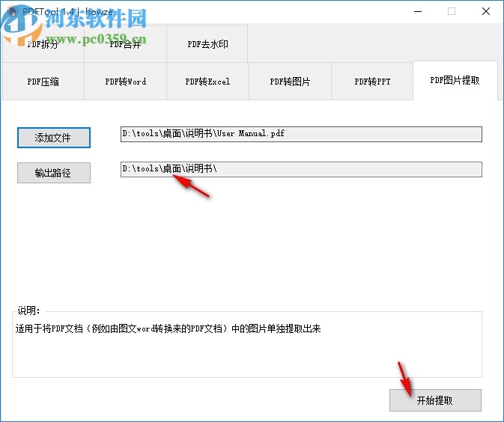Go to the PDF转Word tab

[125, 82]
